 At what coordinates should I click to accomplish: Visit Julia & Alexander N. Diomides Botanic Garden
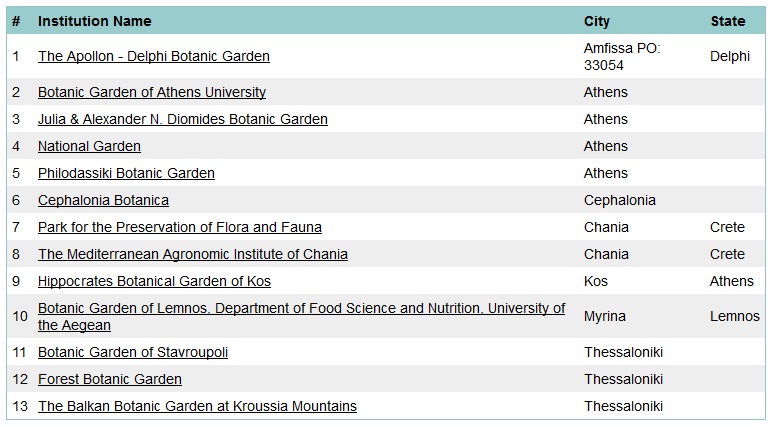(x=183, y=119)
